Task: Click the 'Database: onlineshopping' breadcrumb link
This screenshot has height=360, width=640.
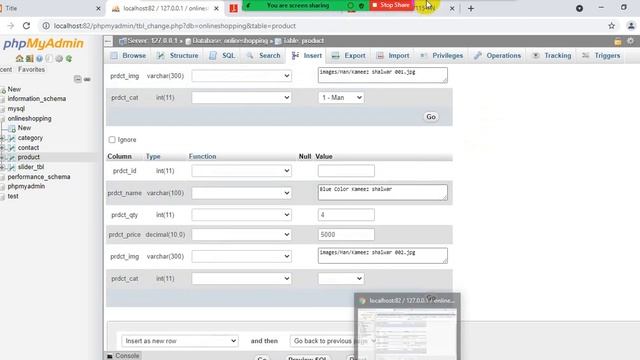Action: [230, 41]
